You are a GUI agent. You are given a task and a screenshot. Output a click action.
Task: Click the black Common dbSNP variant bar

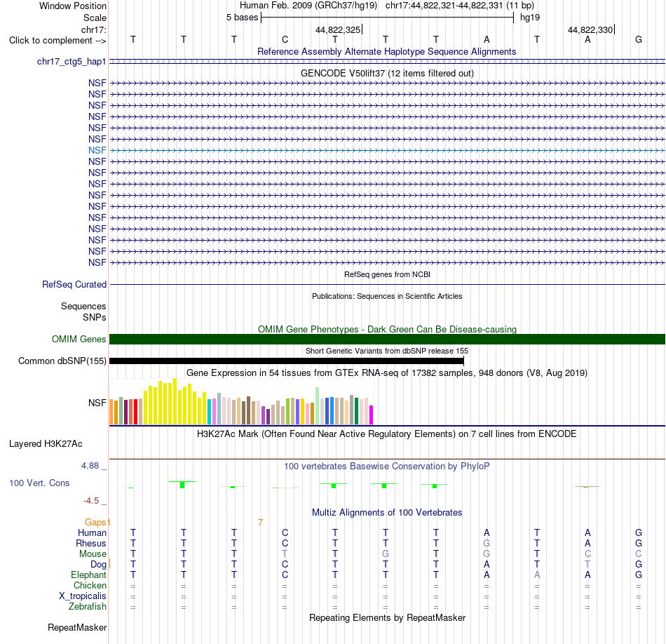coord(287,361)
